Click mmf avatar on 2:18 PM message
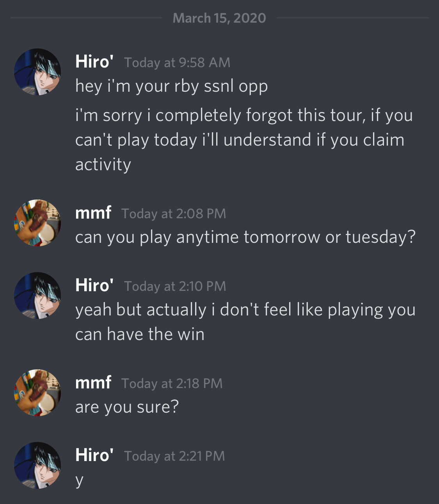This screenshot has width=439, height=504. click(37, 393)
